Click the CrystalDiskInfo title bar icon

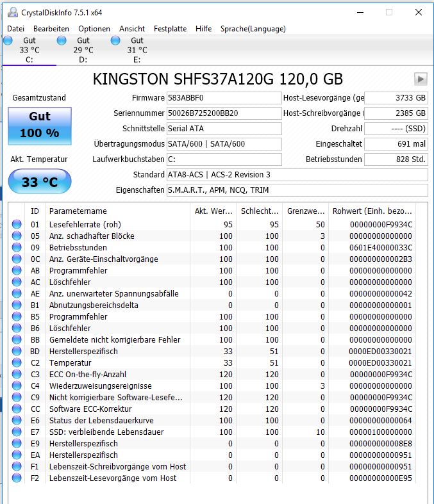coord(13,12)
